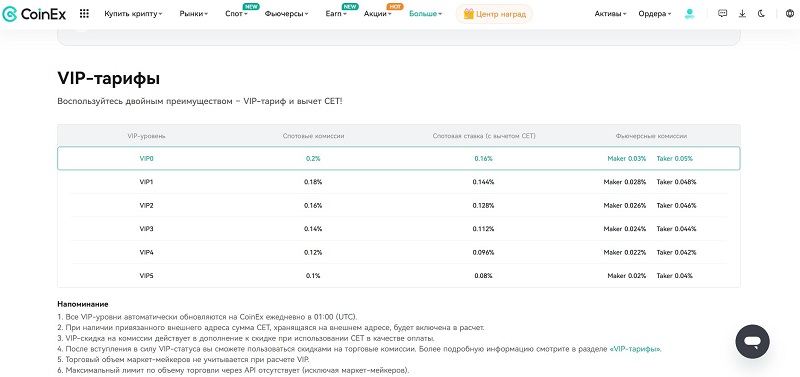Expand the Купить крипту dropdown
Viewport: 800px width, 377px height.
tap(133, 14)
